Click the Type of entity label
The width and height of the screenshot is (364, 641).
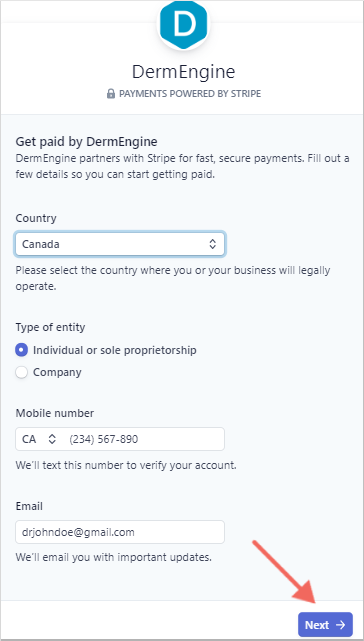click(x=50, y=327)
